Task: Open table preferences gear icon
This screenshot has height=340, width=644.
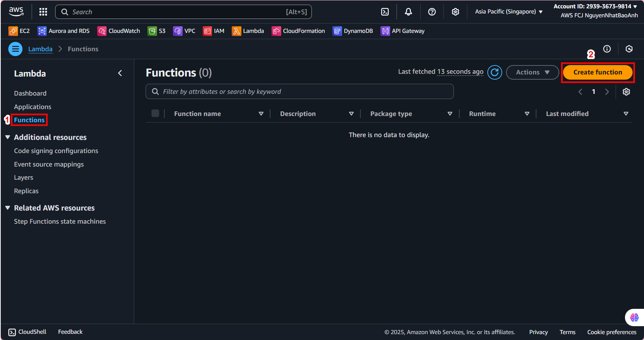Action: [x=626, y=92]
